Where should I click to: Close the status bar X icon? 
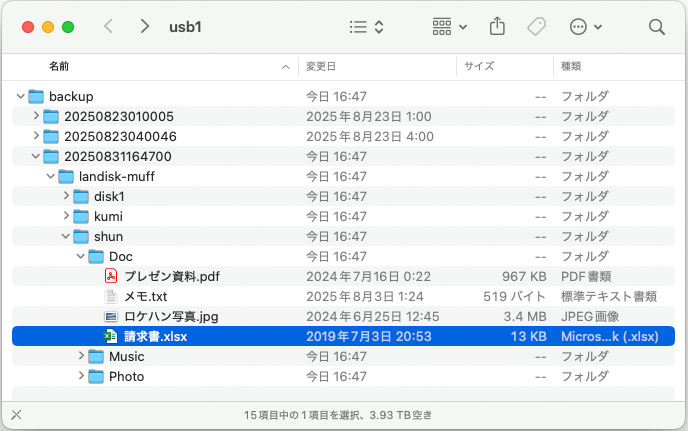click(x=16, y=414)
